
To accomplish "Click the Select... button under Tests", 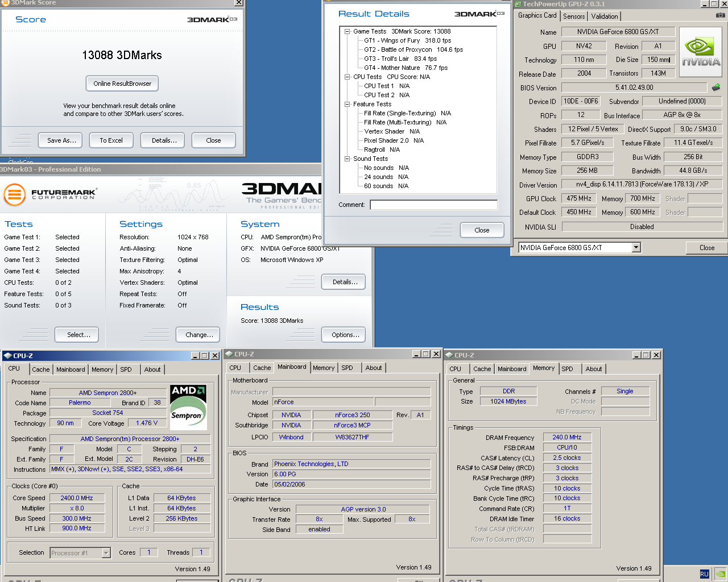I will 78,335.
